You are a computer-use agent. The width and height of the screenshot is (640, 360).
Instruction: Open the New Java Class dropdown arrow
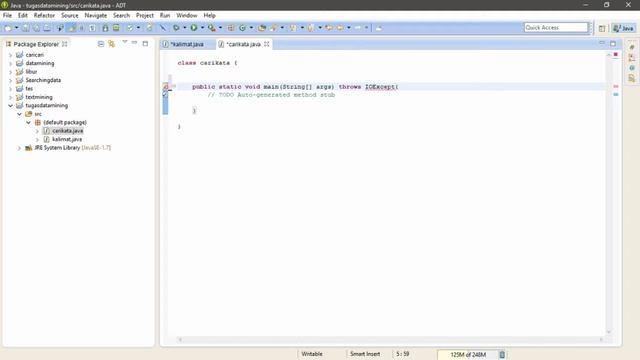click(251, 28)
